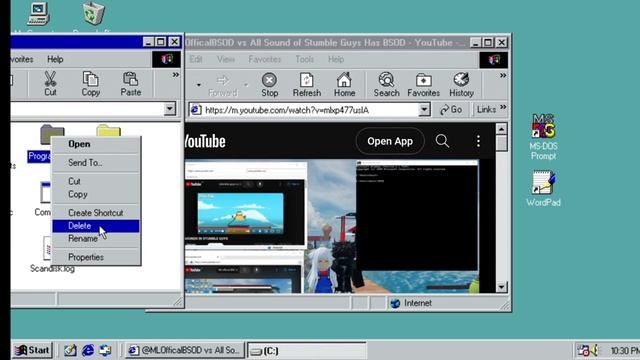The height and width of the screenshot is (360, 640).
Task: Open the Forward button history dropdown arrow
Action: coord(246,85)
